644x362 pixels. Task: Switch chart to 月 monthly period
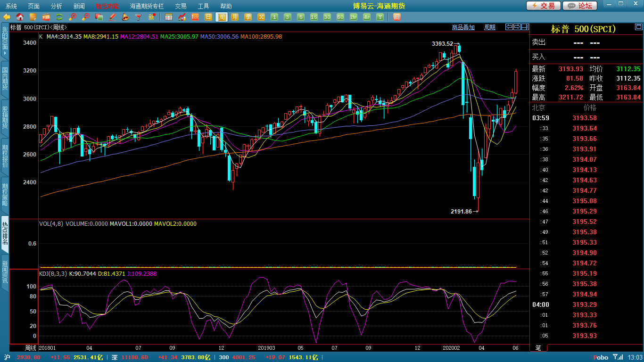(235, 17)
